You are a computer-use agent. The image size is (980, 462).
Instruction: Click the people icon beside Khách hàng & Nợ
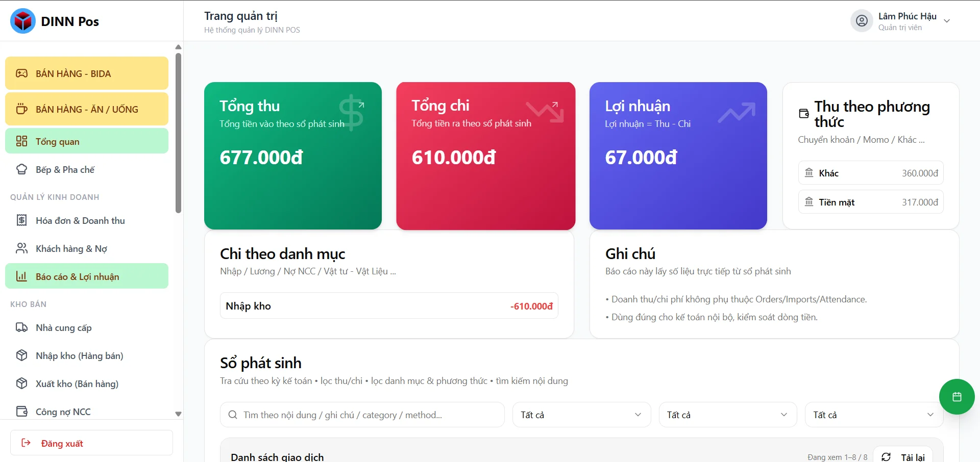(x=21, y=248)
